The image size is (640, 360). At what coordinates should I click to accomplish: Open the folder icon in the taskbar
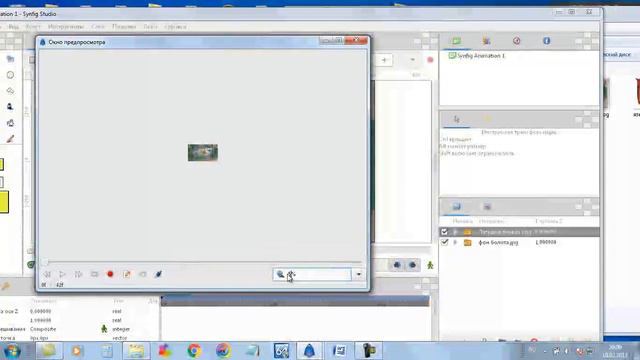coord(136,351)
